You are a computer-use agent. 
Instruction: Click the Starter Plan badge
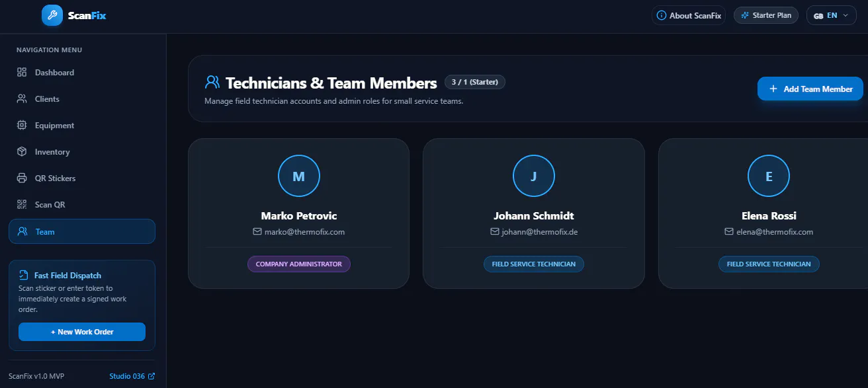[x=766, y=15]
